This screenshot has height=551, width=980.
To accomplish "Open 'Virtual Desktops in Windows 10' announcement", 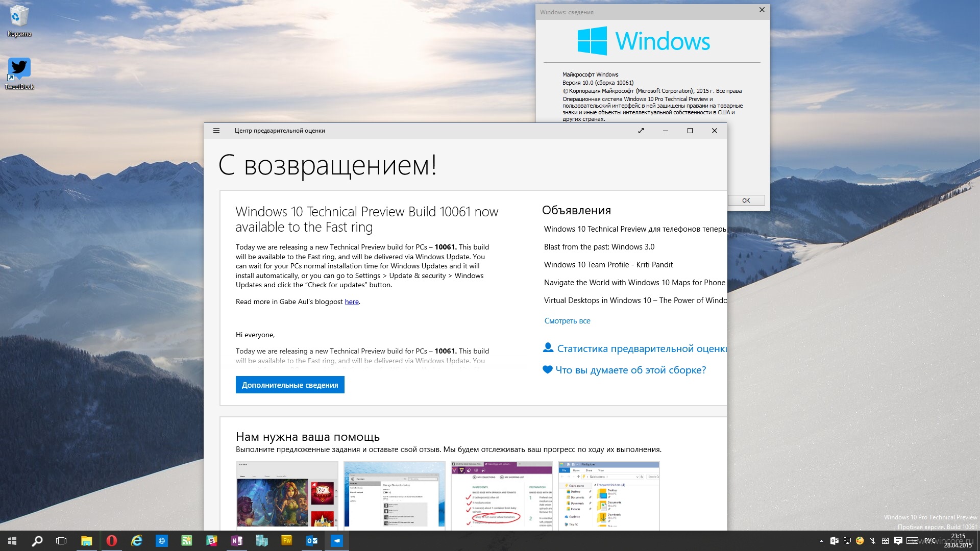I will tap(635, 300).
